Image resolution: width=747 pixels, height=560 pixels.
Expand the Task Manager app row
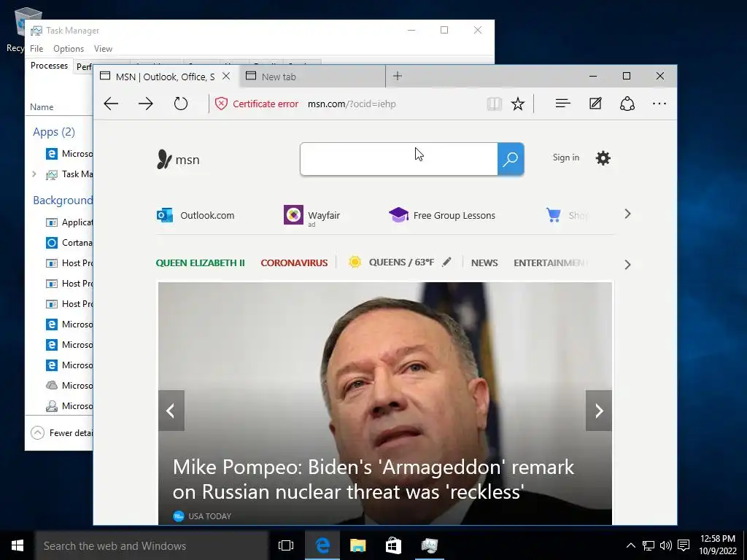click(34, 174)
